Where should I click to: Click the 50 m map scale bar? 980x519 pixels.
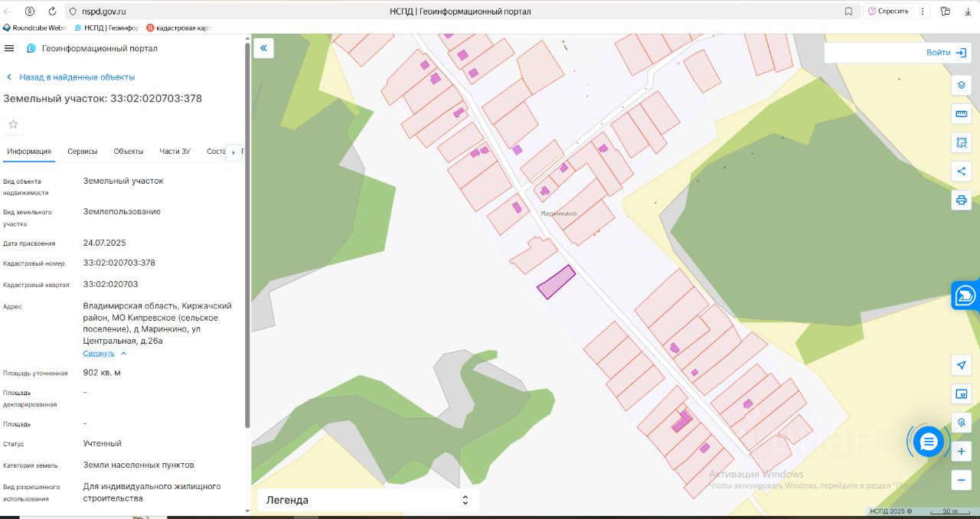coord(950,511)
